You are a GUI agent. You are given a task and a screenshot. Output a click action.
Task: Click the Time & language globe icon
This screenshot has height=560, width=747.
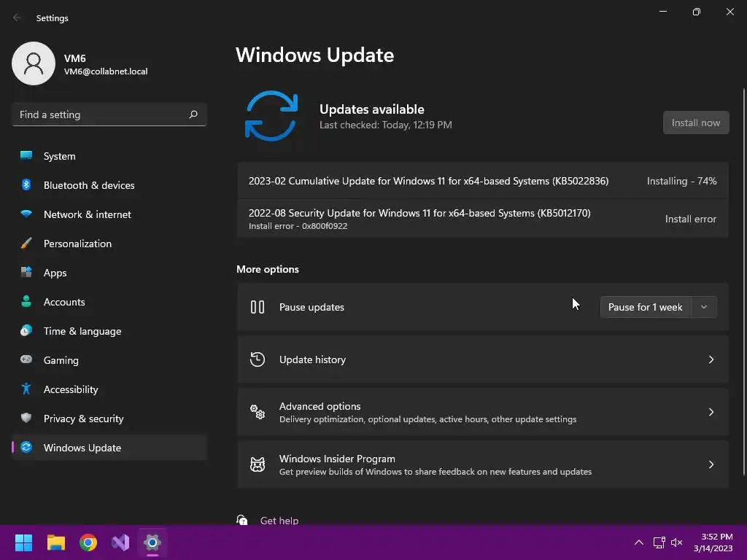click(26, 330)
